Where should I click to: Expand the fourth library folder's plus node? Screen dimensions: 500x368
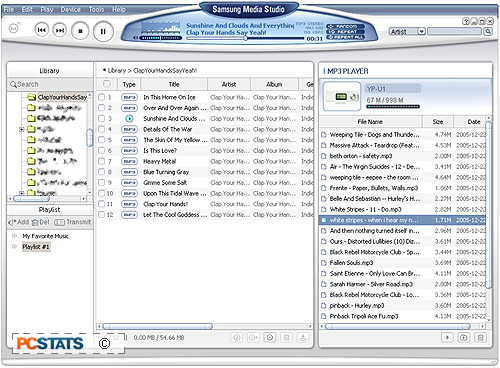22,129
